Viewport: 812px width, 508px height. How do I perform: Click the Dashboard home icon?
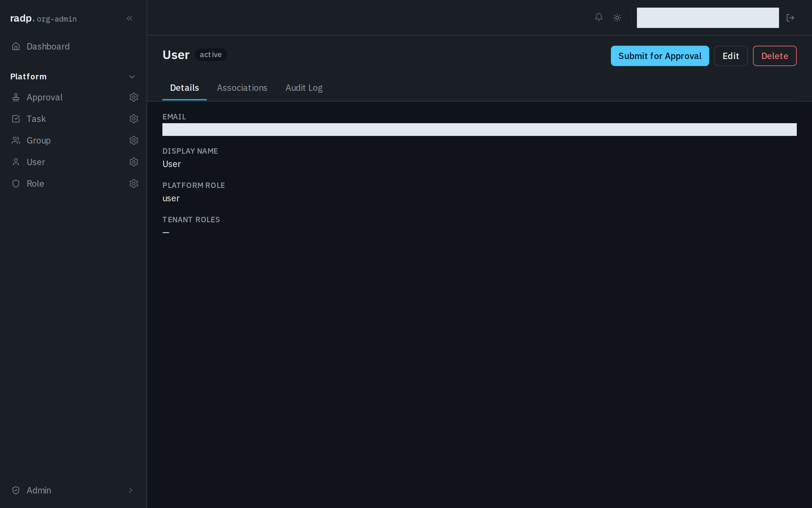point(16,46)
